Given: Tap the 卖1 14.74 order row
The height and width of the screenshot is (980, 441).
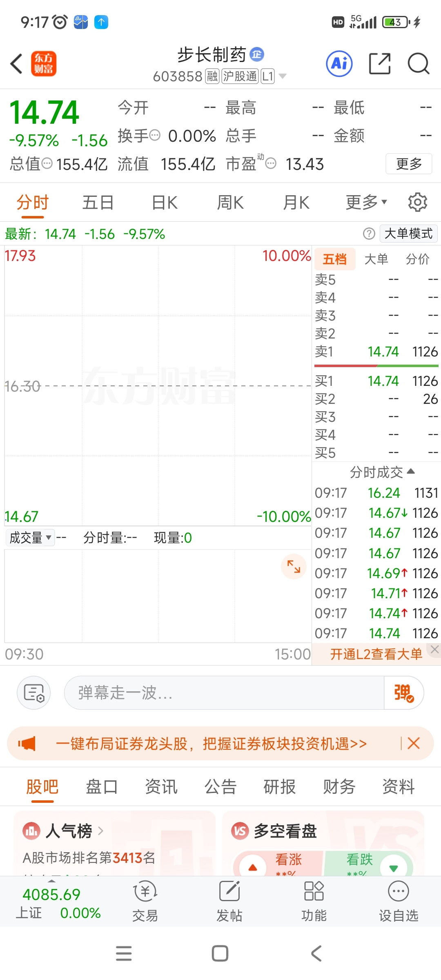Looking at the screenshot, I should (376, 352).
